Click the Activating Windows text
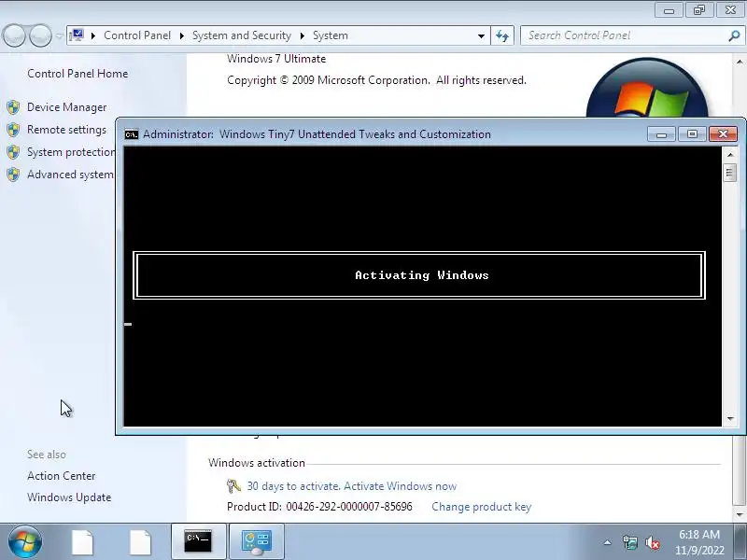Viewport: 747px width, 560px height. pos(422,275)
